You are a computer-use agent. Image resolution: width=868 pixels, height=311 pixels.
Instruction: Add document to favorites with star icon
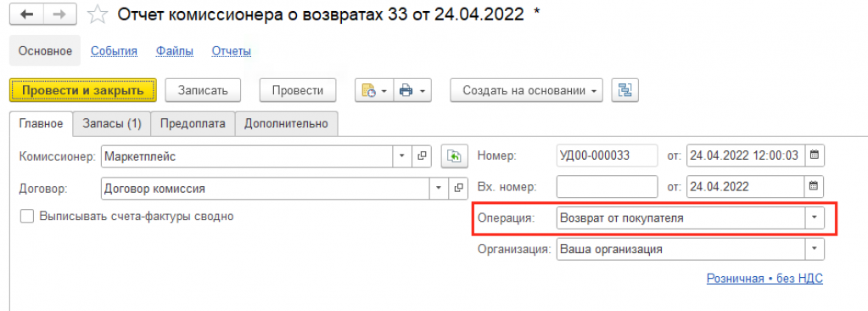point(98,14)
